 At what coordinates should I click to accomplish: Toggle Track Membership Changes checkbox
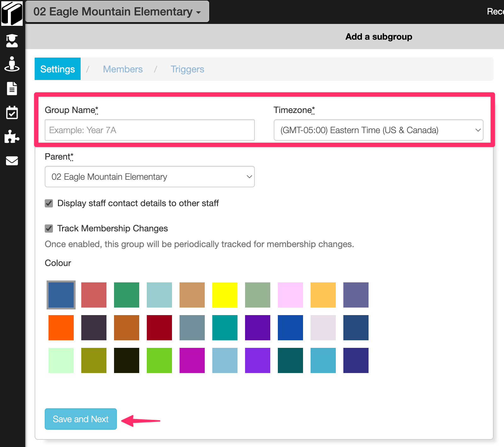coord(49,229)
